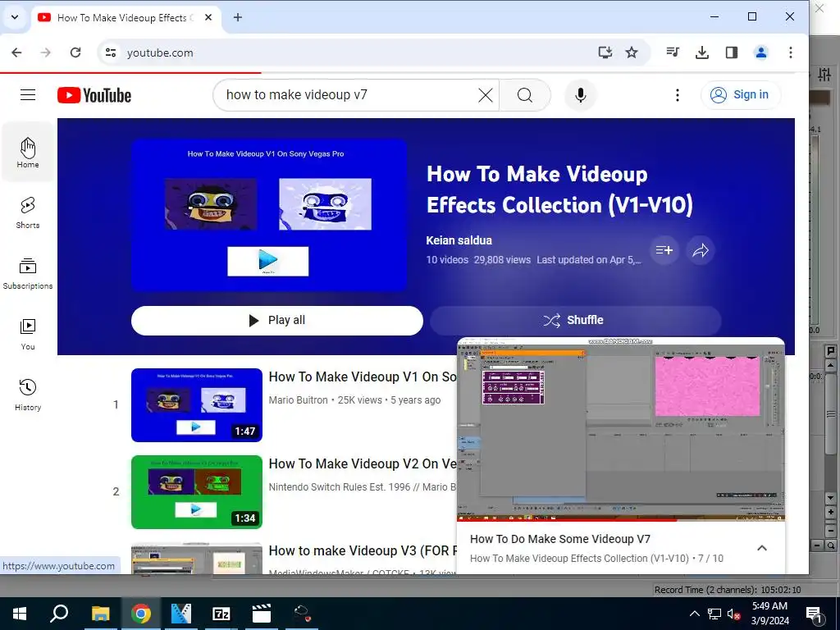Open Chrome downloads icon
The image size is (840, 630).
pyautogui.click(x=702, y=52)
